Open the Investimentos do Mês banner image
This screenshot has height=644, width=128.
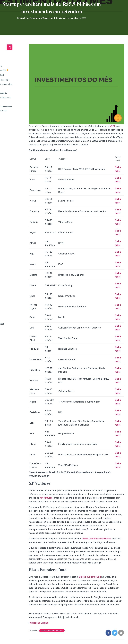coord(76,84)
